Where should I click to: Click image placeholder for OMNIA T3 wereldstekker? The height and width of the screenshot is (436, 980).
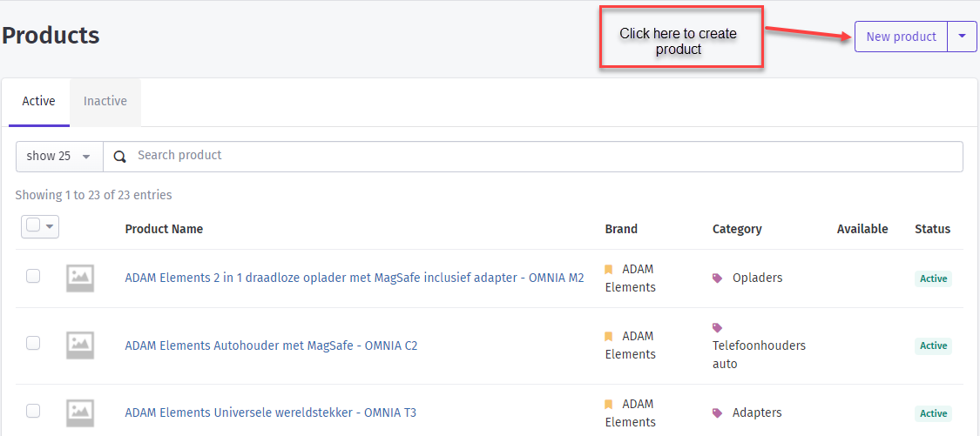(80, 413)
